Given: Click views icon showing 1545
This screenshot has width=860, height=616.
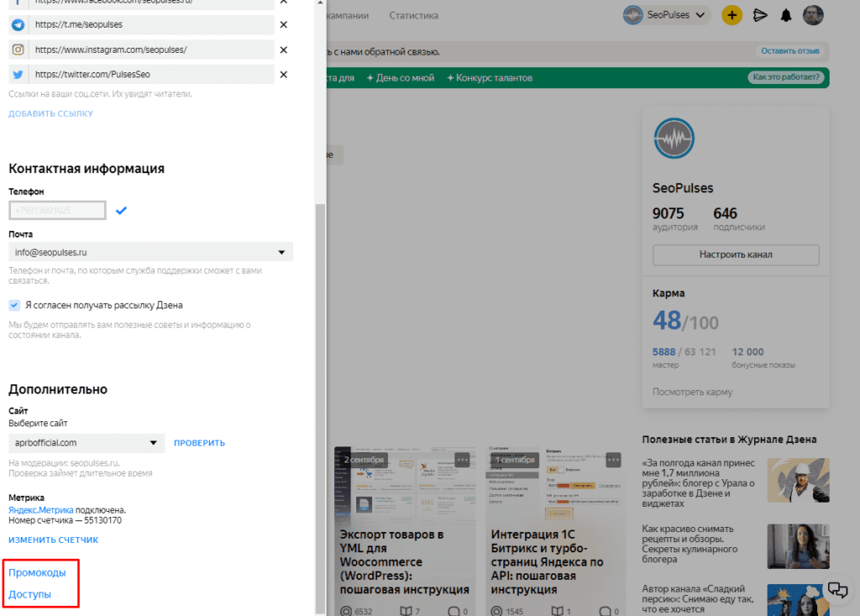Looking at the screenshot, I should [x=496, y=611].
